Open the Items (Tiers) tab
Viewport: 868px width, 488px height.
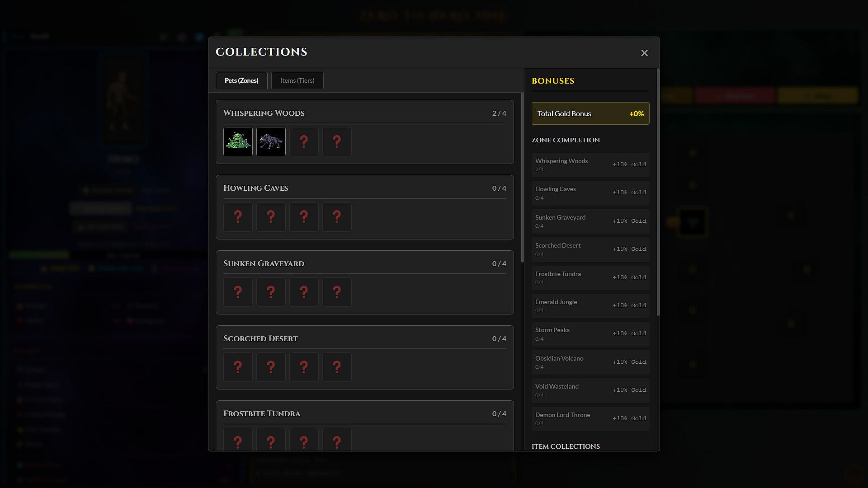click(297, 80)
